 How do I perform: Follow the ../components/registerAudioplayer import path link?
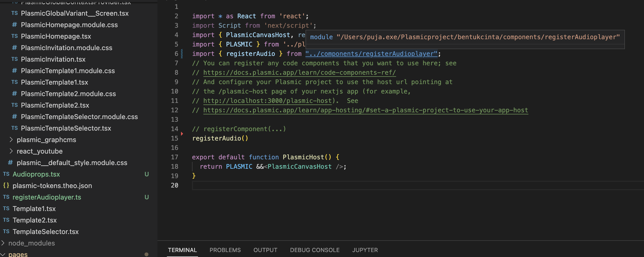click(x=371, y=54)
